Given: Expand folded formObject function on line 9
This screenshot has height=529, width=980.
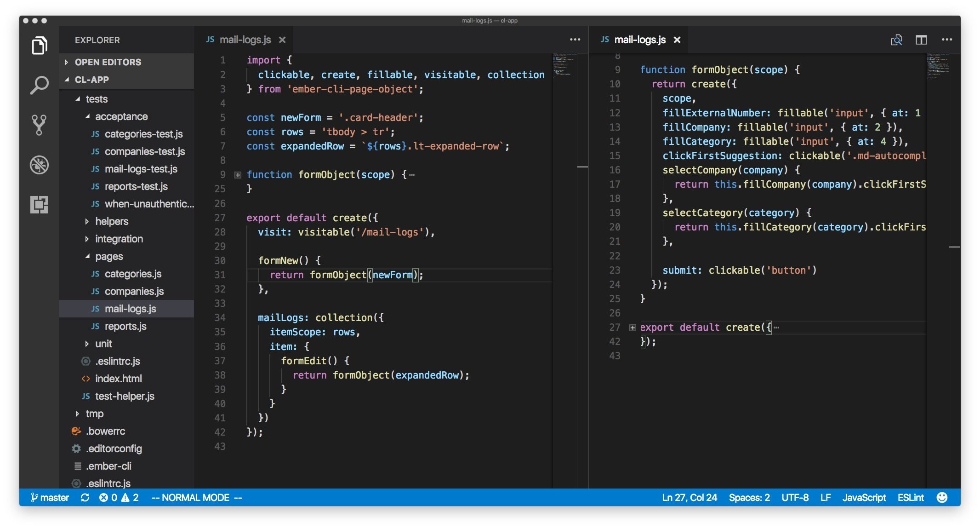Looking at the screenshot, I should [x=238, y=175].
